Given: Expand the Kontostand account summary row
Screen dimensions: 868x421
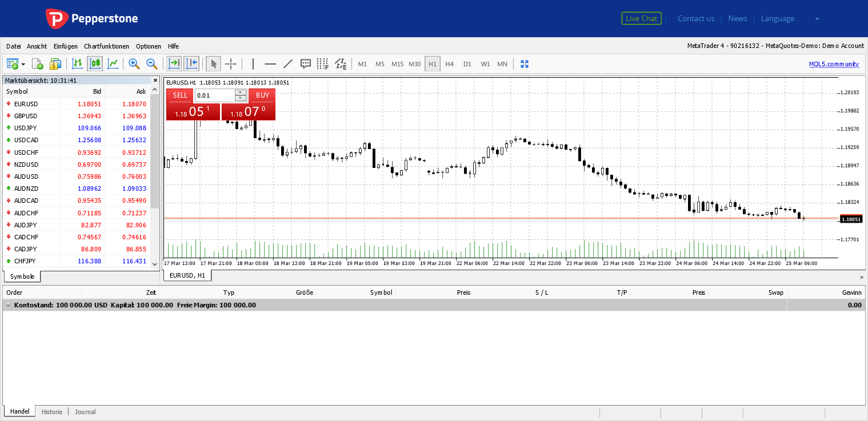Looking at the screenshot, I should pyautogui.click(x=8, y=304).
